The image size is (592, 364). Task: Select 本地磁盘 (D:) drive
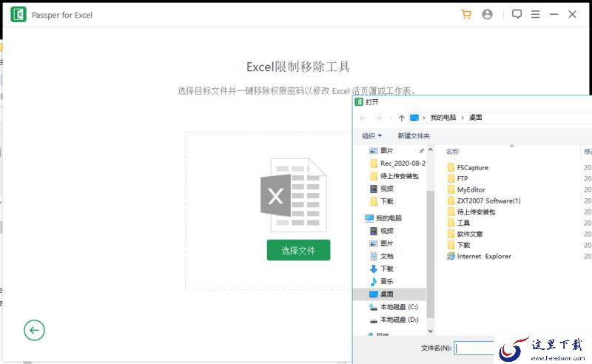[x=399, y=320]
